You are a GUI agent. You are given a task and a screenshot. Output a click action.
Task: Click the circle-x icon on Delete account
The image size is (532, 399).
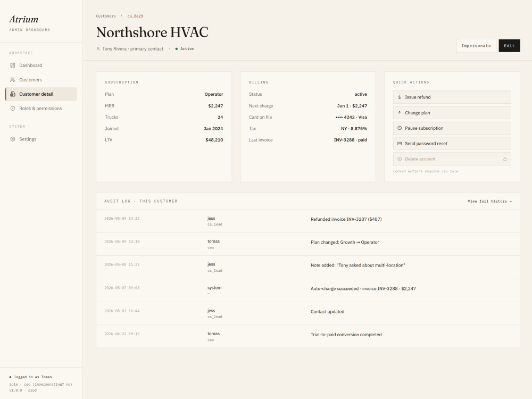(x=400, y=159)
